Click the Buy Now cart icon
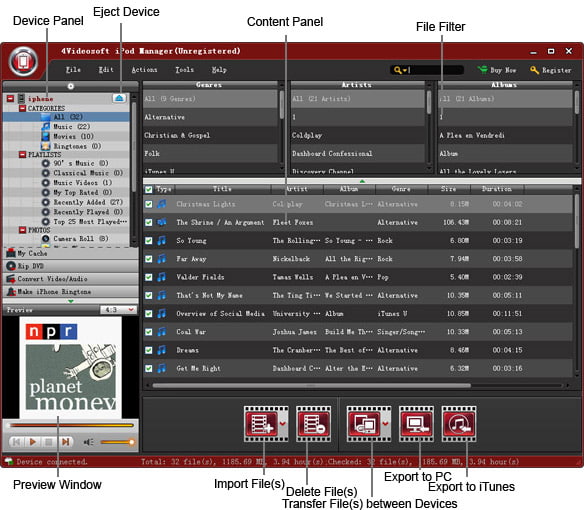This screenshot has width=584, height=510. 482,70
